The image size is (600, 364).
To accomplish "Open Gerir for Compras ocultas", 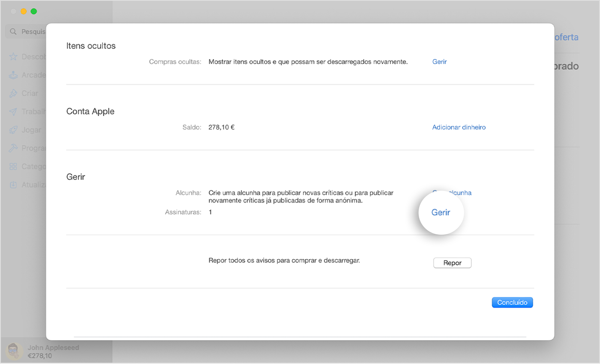I will 439,62.
